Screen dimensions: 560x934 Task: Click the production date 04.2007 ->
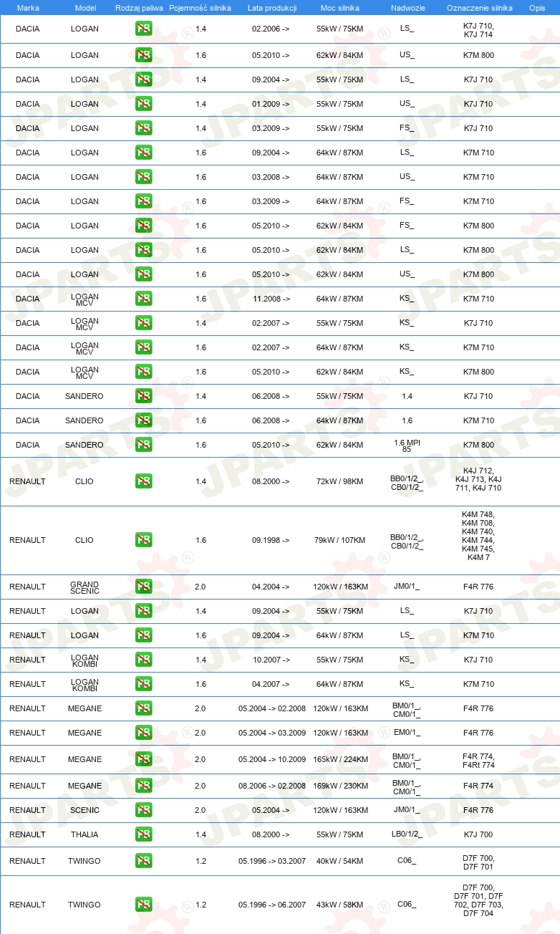(x=271, y=684)
